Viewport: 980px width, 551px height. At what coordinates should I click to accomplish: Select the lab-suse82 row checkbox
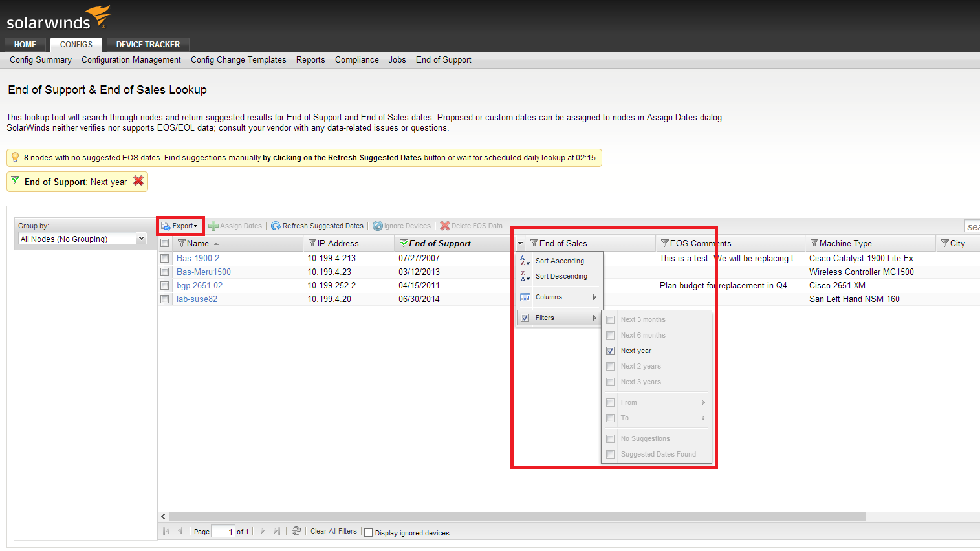pyautogui.click(x=165, y=299)
